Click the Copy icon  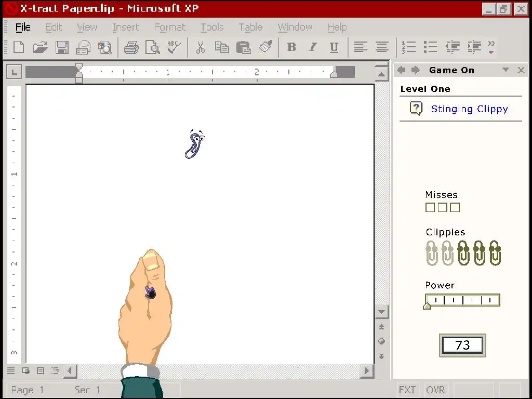click(222, 47)
